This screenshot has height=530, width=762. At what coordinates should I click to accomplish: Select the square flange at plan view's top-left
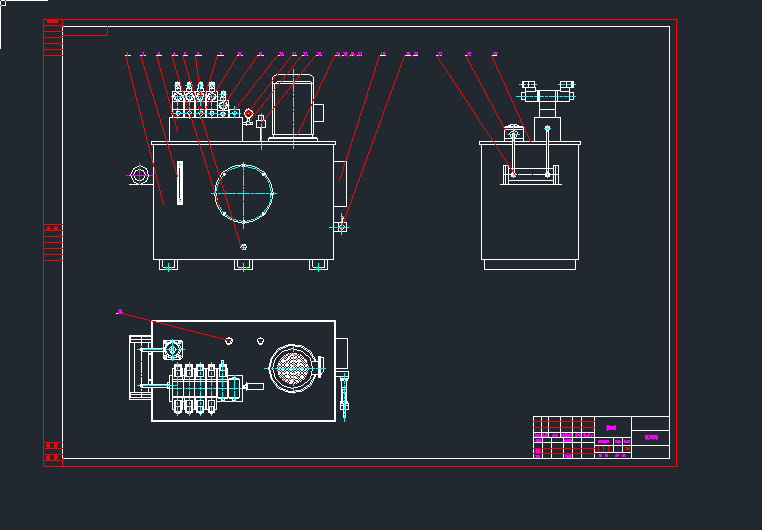(171, 351)
